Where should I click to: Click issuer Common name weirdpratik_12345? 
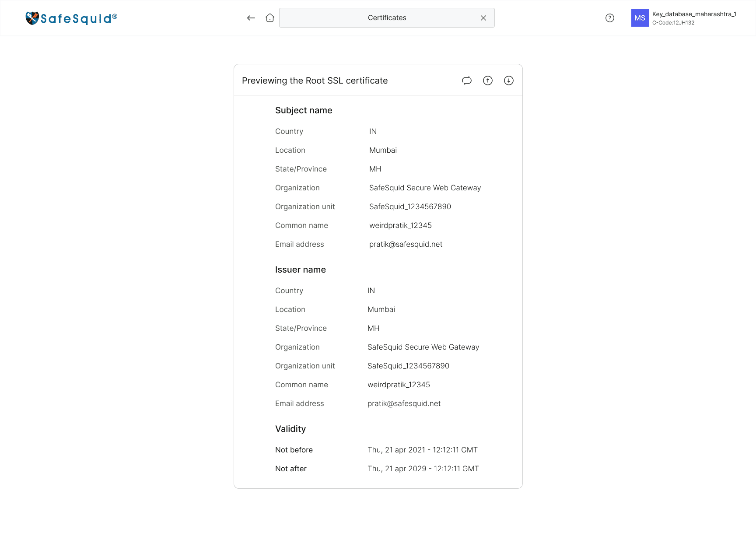399,385
